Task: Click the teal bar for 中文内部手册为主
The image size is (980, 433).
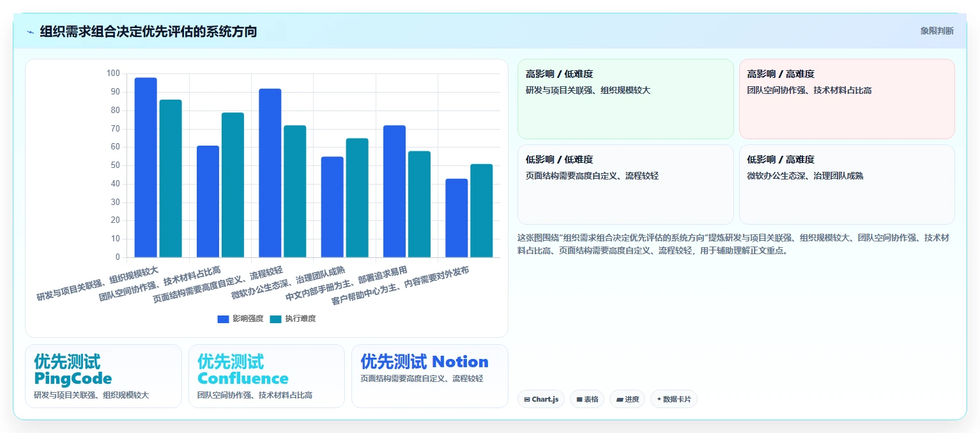Action: [x=419, y=204]
